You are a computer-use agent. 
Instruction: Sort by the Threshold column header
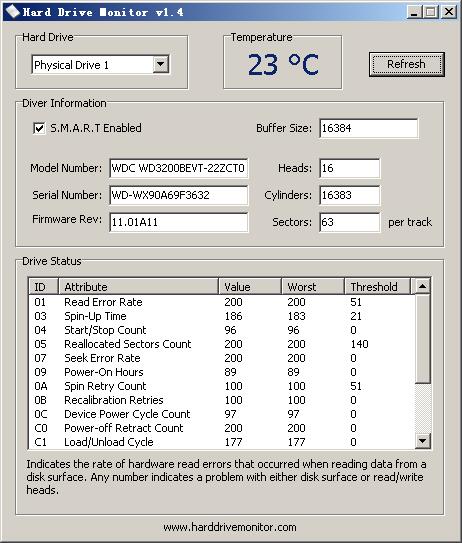[x=377, y=287]
